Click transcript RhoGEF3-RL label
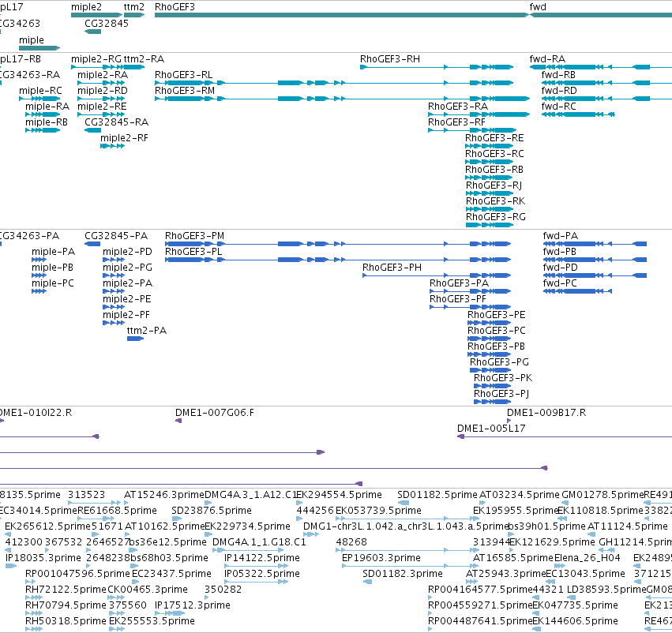The height and width of the screenshot is (633, 672). [x=183, y=74]
